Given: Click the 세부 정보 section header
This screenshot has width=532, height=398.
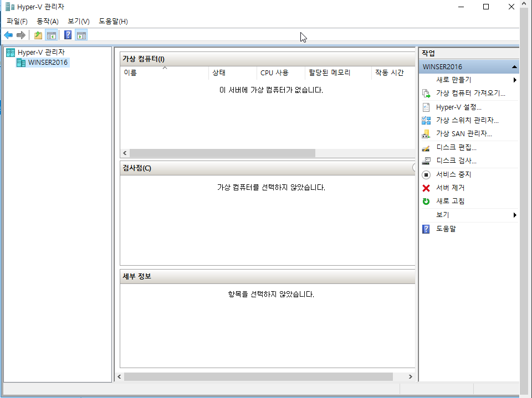Looking at the screenshot, I should point(267,277).
